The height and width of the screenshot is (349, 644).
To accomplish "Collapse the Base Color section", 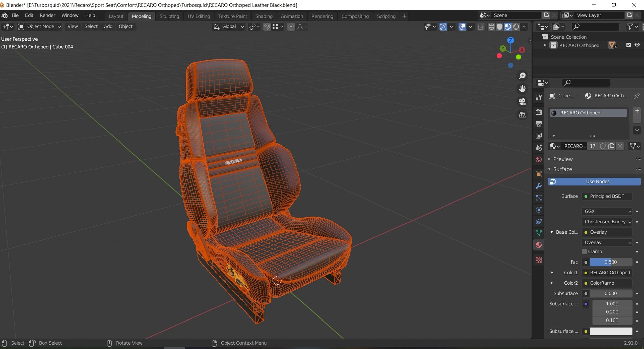I will coord(552,232).
